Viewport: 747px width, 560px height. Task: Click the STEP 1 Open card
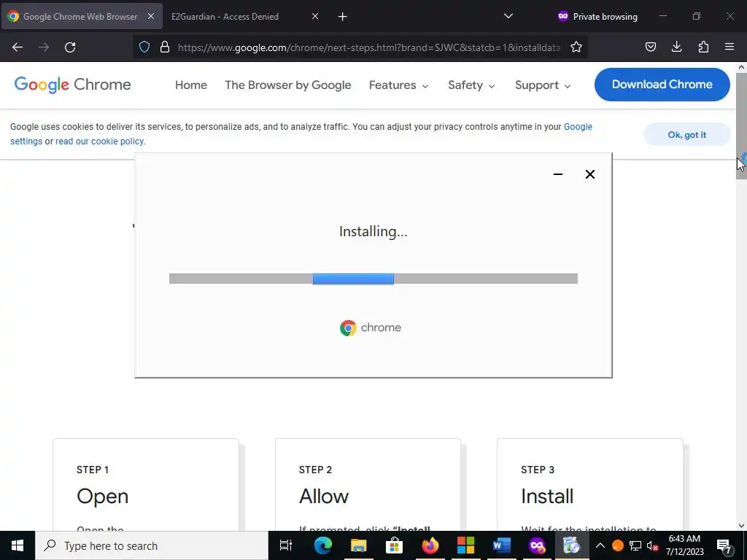(x=146, y=485)
